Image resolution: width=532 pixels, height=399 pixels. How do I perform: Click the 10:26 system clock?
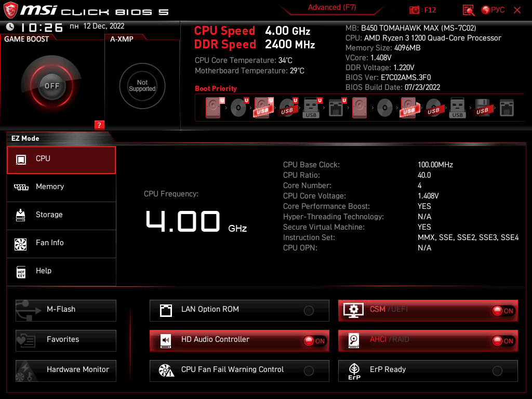[x=42, y=27]
